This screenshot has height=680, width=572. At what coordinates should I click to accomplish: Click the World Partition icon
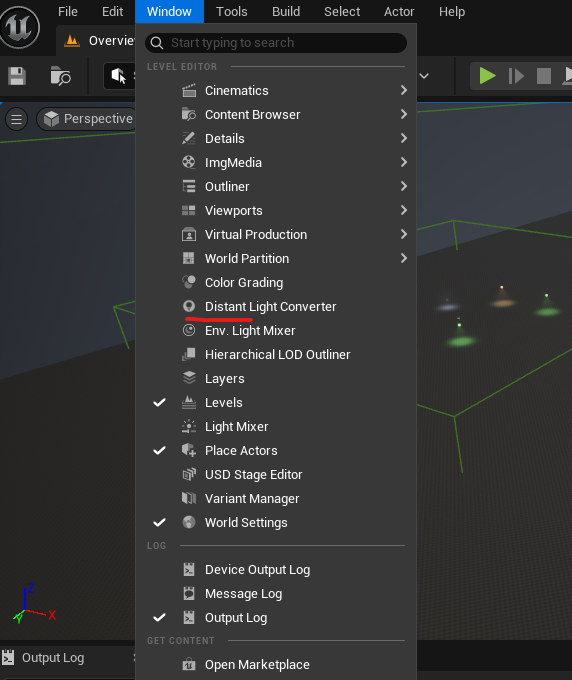click(x=189, y=258)
